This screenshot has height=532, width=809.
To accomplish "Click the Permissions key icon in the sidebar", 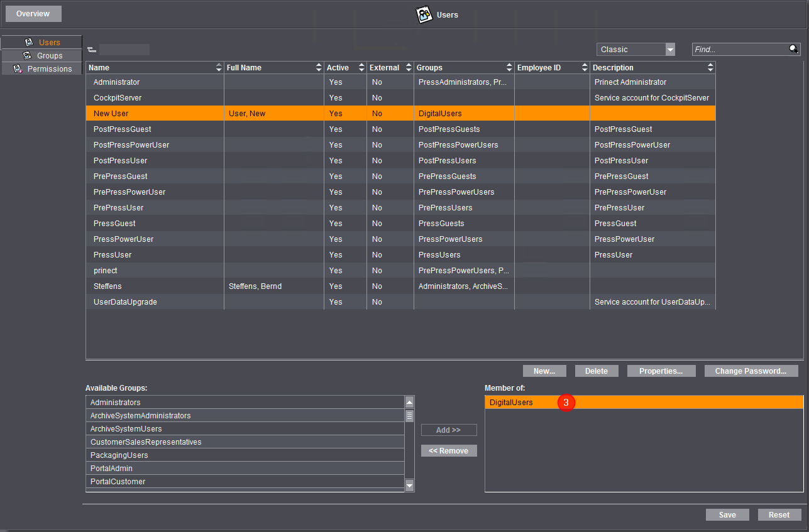I will coord(18,68).
